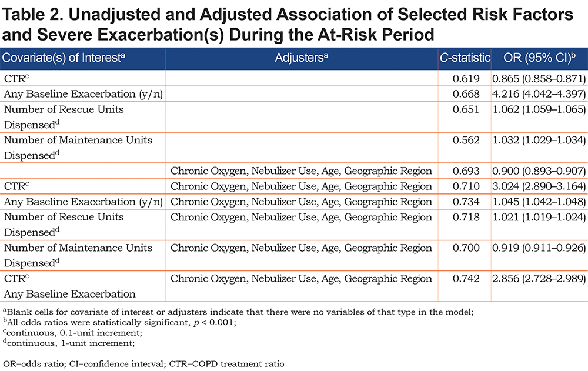588x371 pixels.
Task: Click odds ratio 0.919 (0.911–0.926)
Action: (539, 248)
